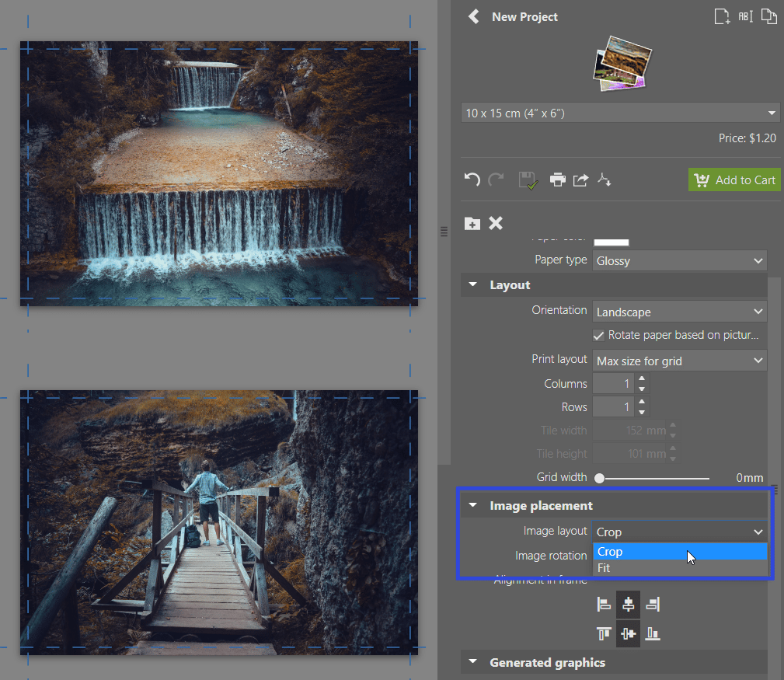Align image to horizontal center in frame
The image size is (784, 680).
tap(628, 605)
